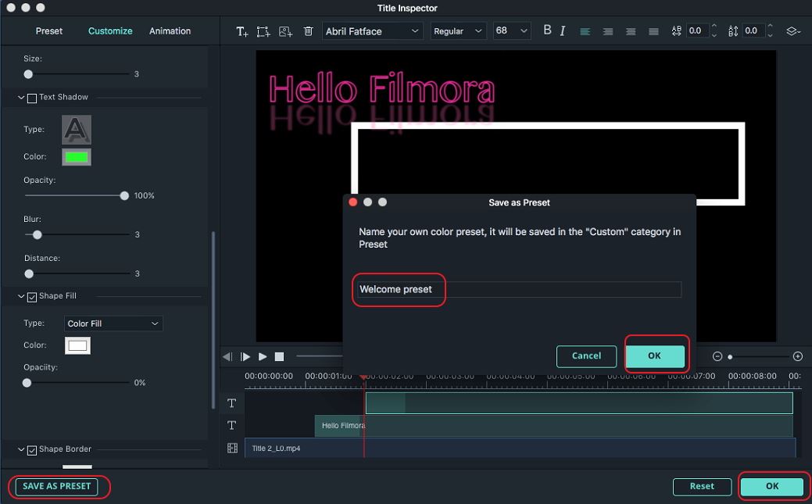Zoom out the timeline with minus icon
This screenshot has width=812, height=504.
pyautogui.click(x=717, y=356)
